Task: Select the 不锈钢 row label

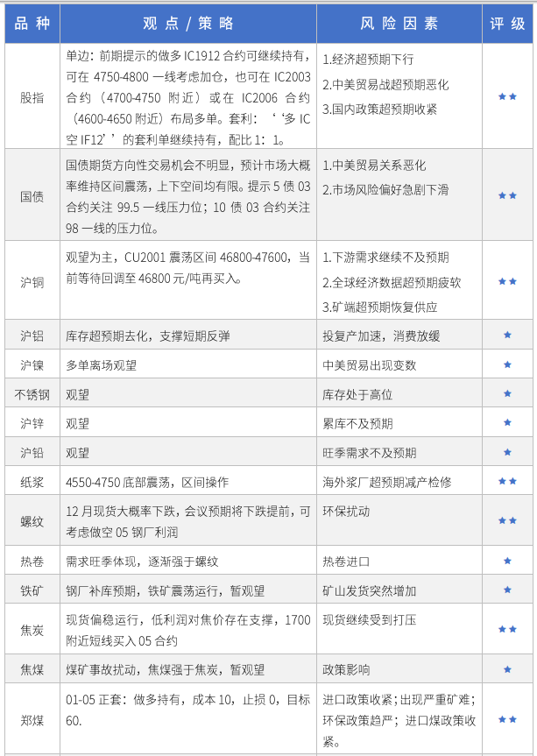Action: click(32, 394)
